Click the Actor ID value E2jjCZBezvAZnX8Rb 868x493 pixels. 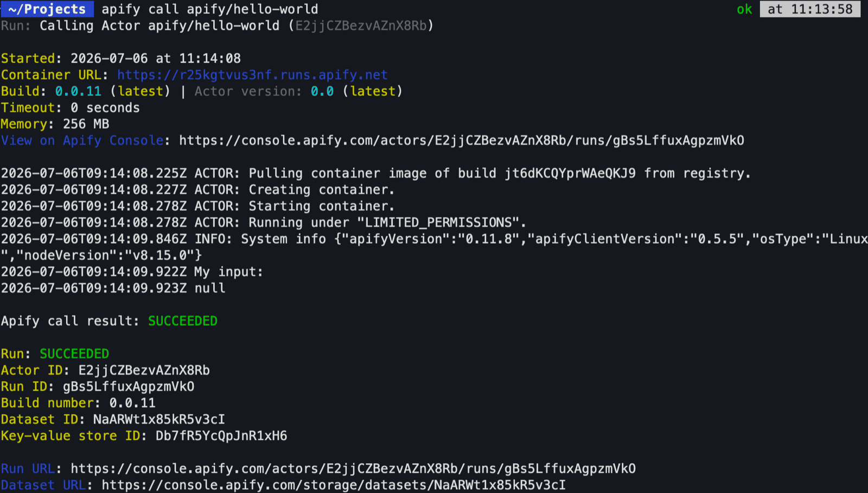tap(144, 370)
